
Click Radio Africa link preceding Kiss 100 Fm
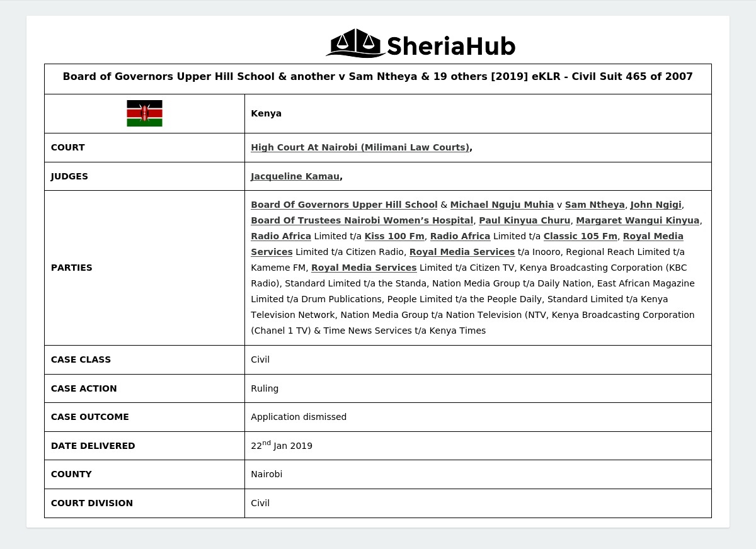pyautogui.click(x=281, y=236)
